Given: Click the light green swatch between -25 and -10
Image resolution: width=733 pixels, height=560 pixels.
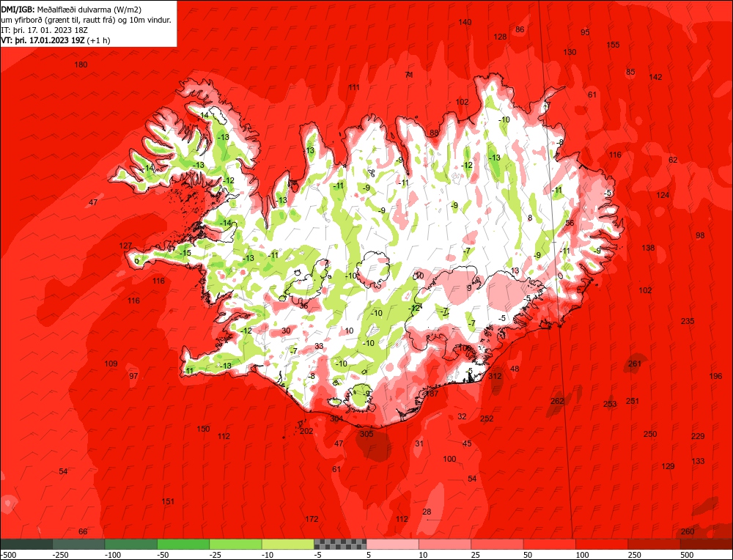Looking at the screenshot, I should click(236, 544).
